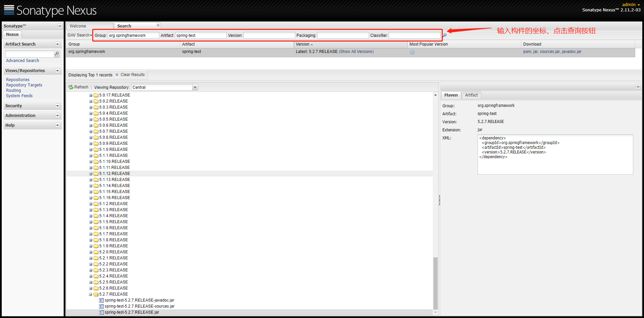644x318 pixels.
Task: Download the javadoc.jar link
Action: [572, 52]
